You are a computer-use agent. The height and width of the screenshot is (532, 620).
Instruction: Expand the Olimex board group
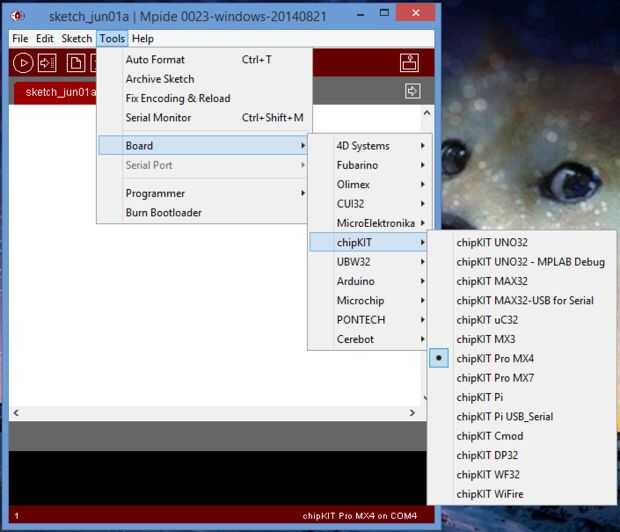[369, 184]
